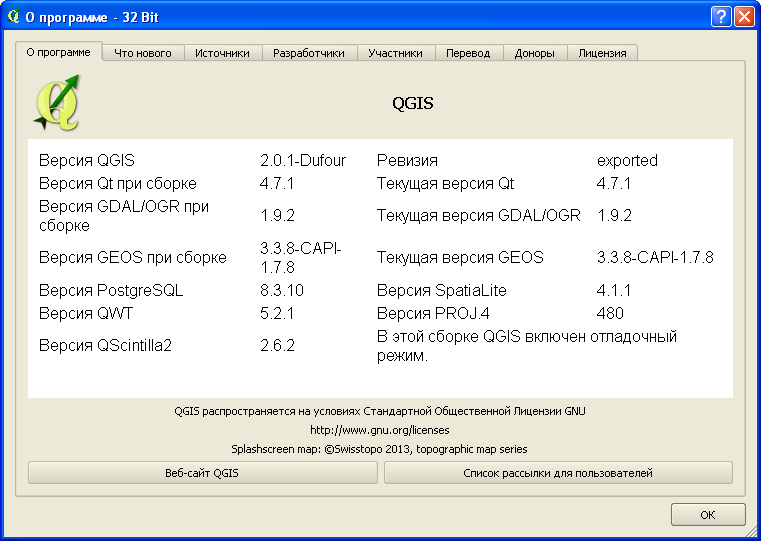This screenshot has height=541, width=761.
Task: Click the 'Версия QScintilla2' label
Action: tap(105, 345)
